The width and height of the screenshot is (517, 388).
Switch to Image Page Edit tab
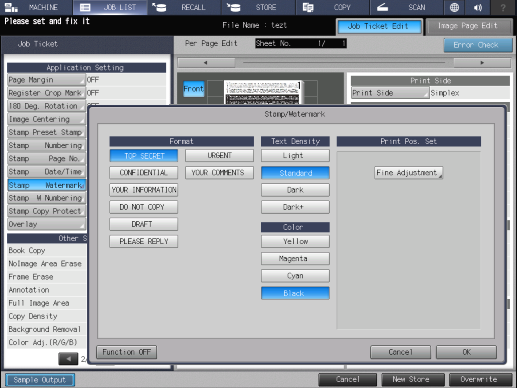tap(469, 26)
